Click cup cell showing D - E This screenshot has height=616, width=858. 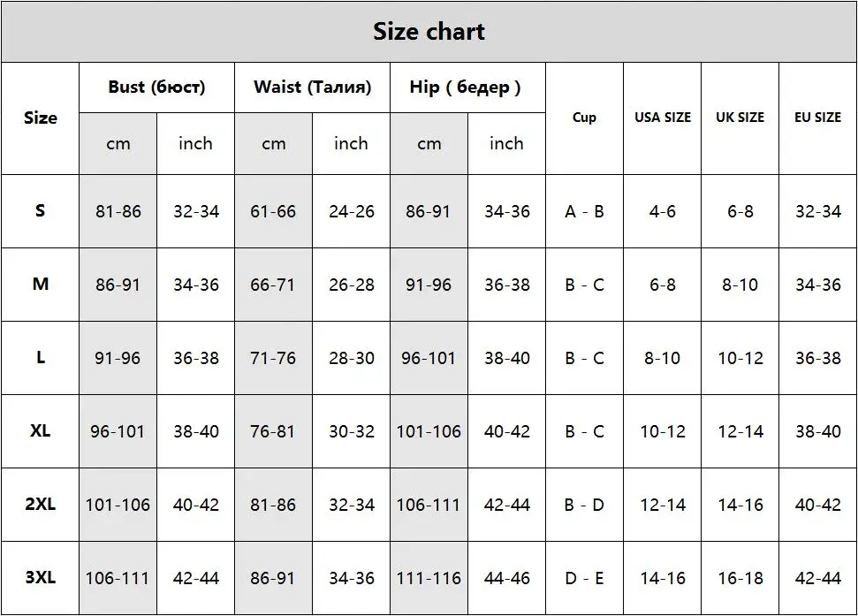pos(584,578)
